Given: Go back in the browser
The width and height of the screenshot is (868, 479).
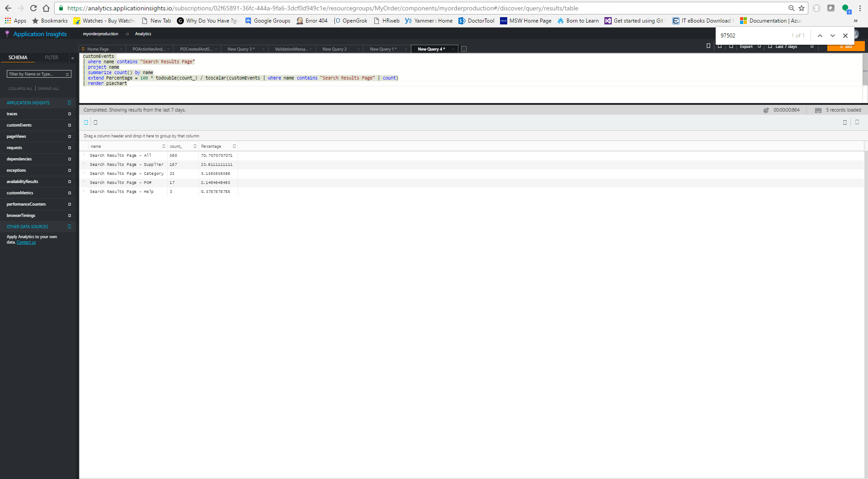Looking at the screenshot, I should (x=8, y=8).
